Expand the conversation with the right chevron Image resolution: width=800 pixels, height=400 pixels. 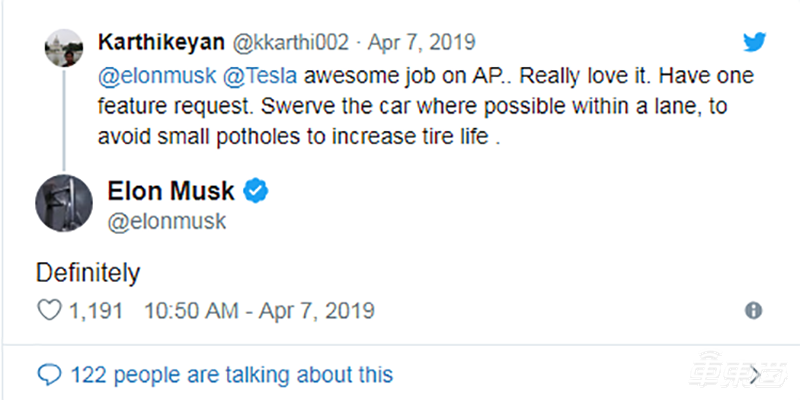(x=754, y=375)
